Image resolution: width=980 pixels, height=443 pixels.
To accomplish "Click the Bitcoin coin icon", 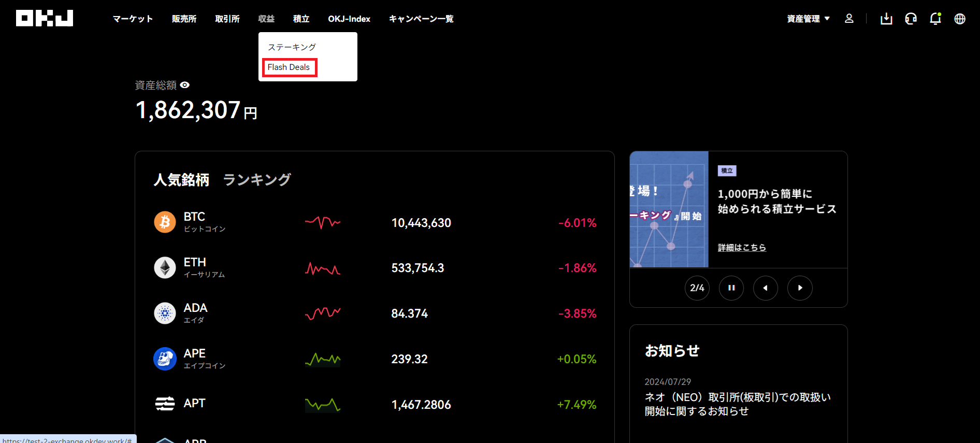I will click(x=165, y=222).
